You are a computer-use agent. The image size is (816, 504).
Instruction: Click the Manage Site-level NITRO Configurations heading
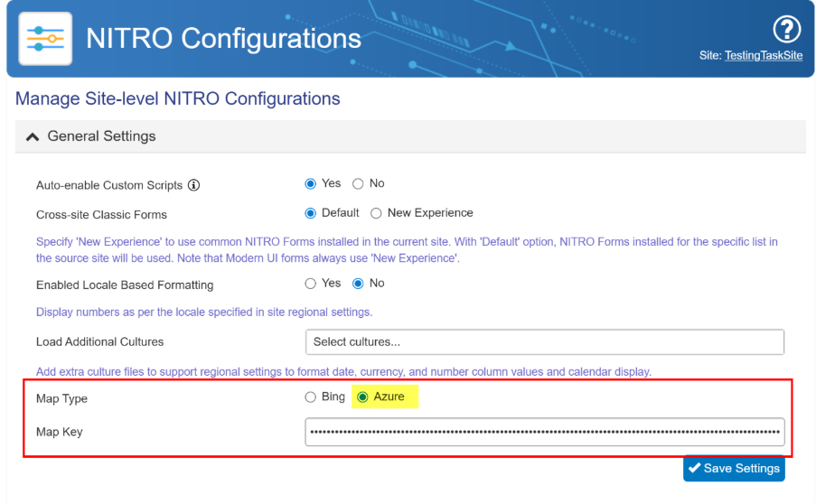(x=178, y=98)
